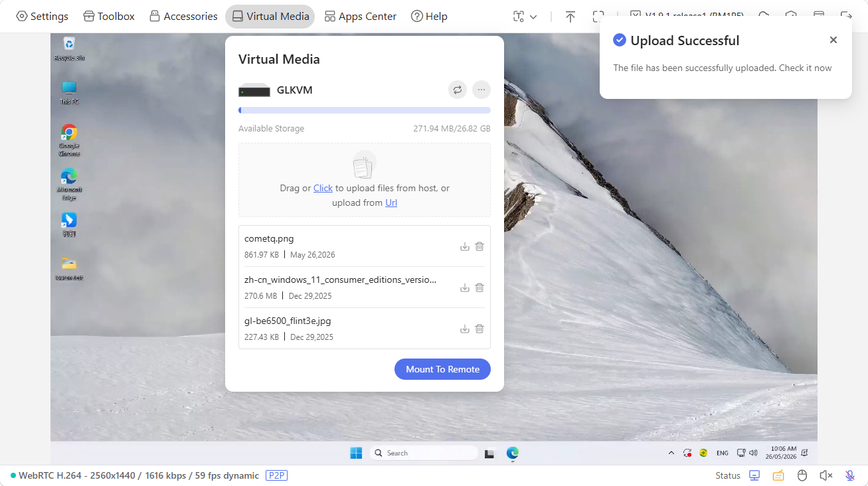Open This PC on remote desktop
Viewport: 868px width, 486px height.
69,93
